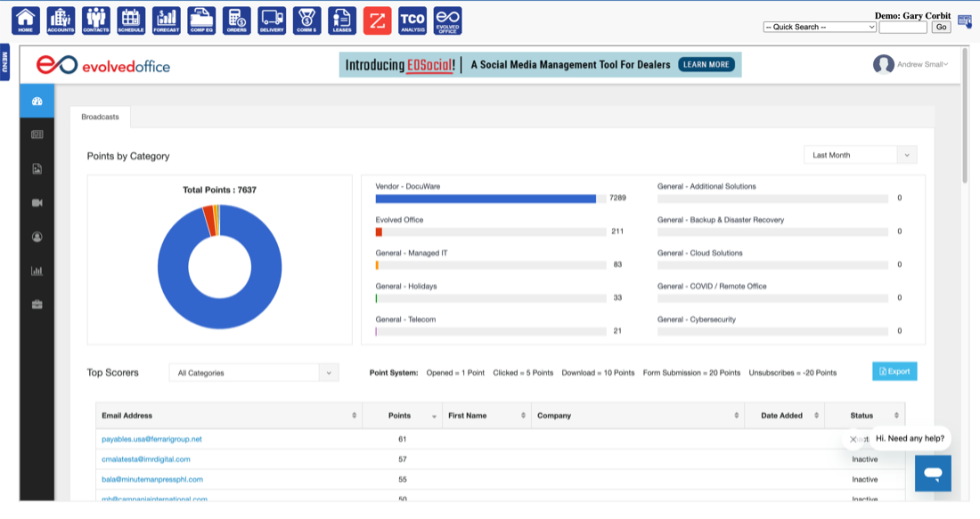Image resolution: width=980 pixels, height=519 pixels.
Task: Open the Last Month date range dropdown
Action: 860,155
